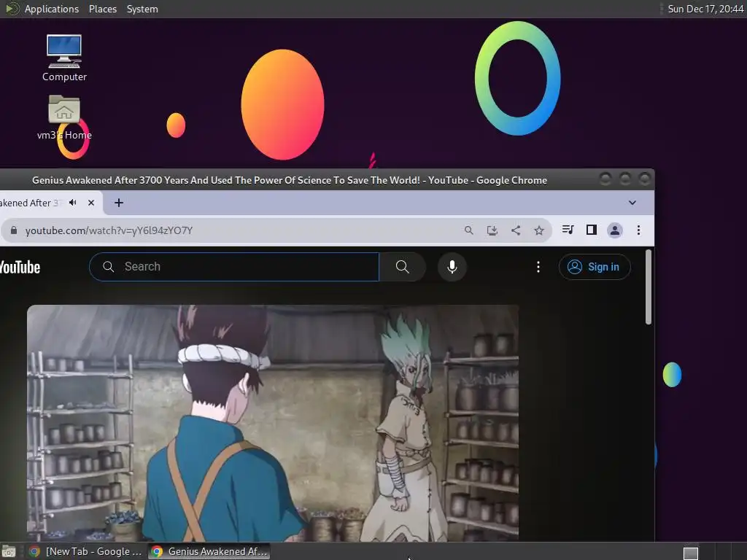
Task: Focus the YouTube Search field
Action: point(234,267)
